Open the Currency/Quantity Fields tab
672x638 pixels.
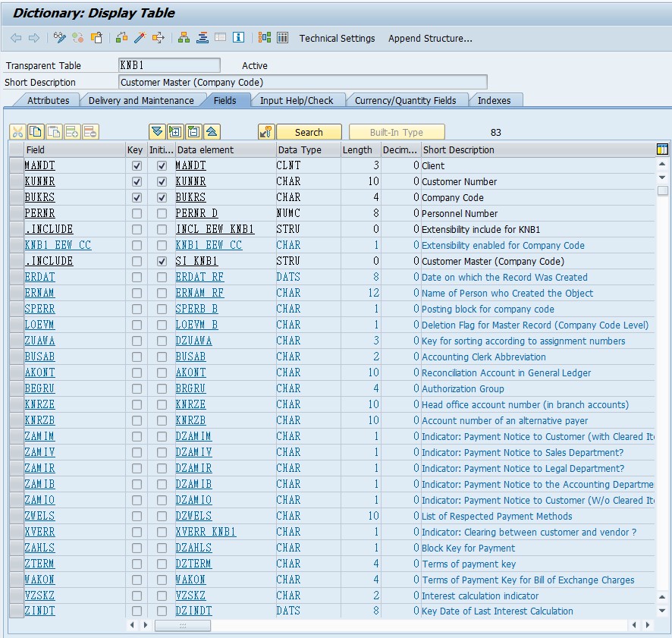pos(406,100)
